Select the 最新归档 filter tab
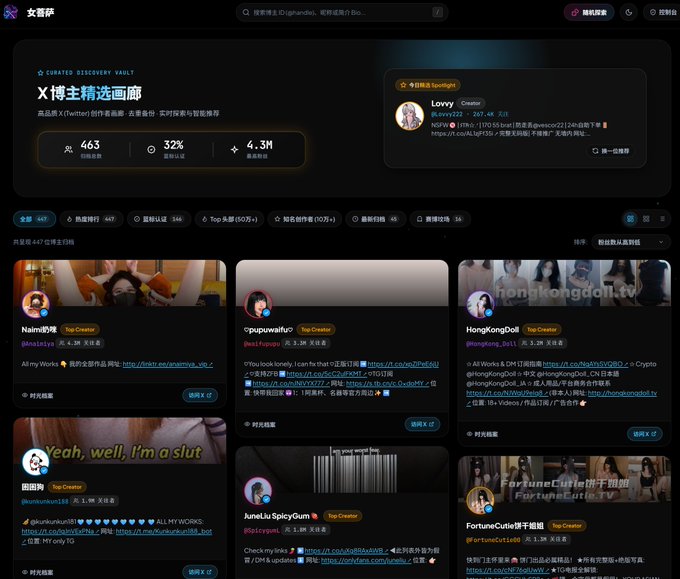The height and width of the screenshot is (579, 680). 376,219
